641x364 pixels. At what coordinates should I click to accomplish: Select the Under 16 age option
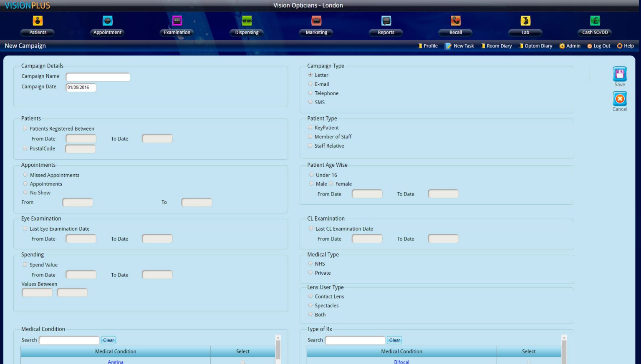[x=311, y=175]
